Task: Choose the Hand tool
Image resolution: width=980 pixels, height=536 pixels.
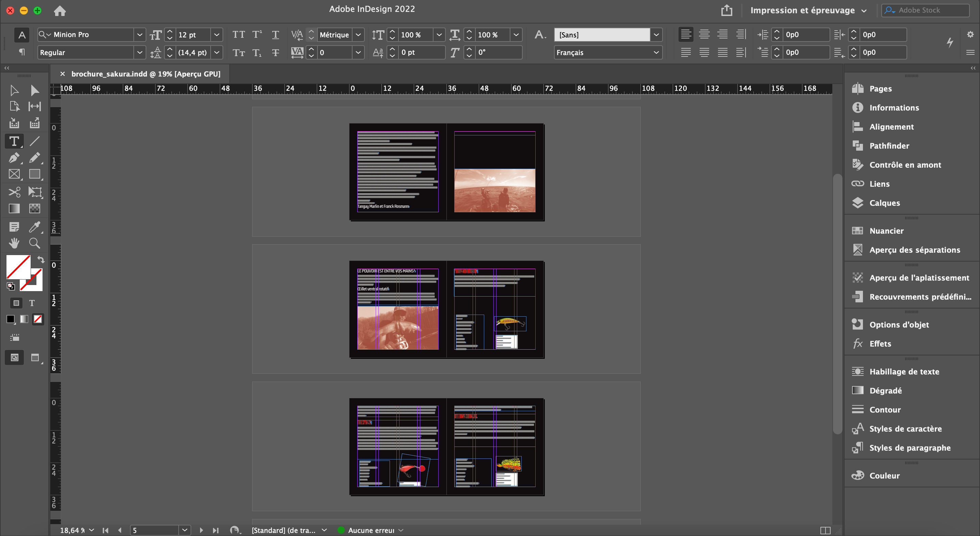Action: coord(14,243)
